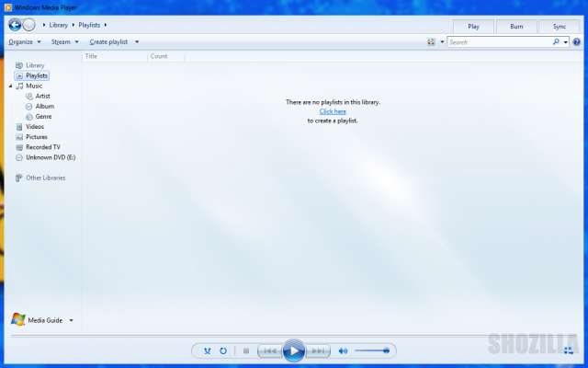
Task: Open the Organize menu
Action: point(25,42)
